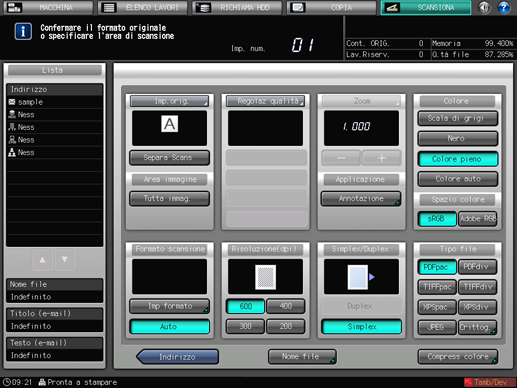The height and width of the screenshot is (388, 517).
Task: Select Scala di grigi color mode
Action: tap(458, 118)
